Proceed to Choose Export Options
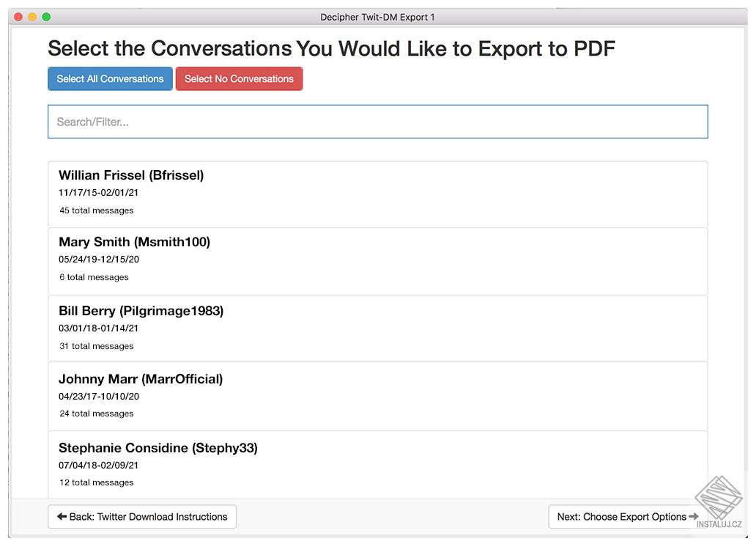756x544 pixels. (x=625, y=516)
